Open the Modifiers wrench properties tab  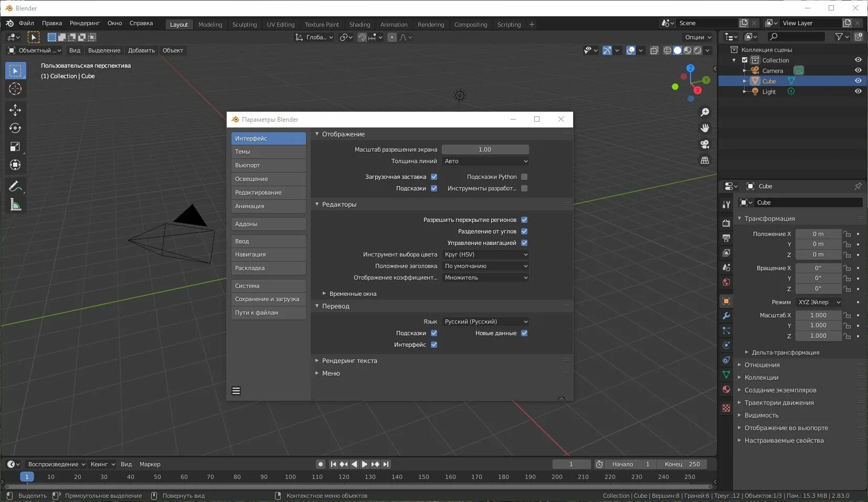(726, 316)
